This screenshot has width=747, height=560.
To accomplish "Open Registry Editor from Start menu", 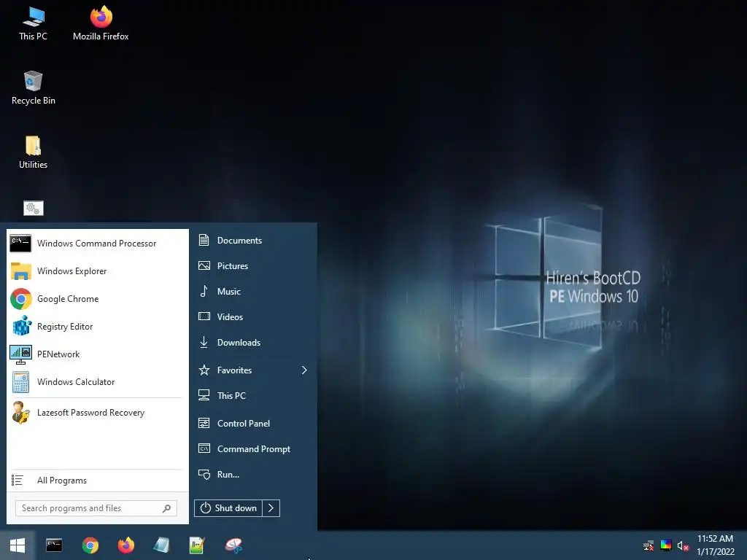I will point(97,326).
